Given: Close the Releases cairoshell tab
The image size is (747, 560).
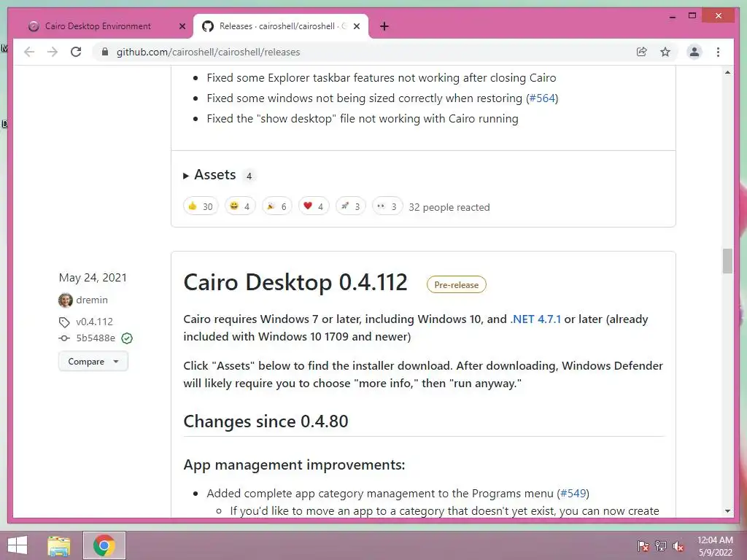Looking at the screenshot, I should (x=356, y=26).
